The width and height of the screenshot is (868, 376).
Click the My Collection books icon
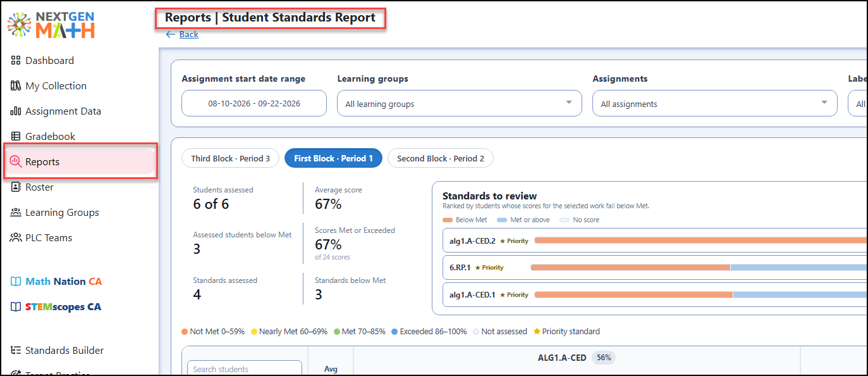pyautogui.click(x=16, y=86)
